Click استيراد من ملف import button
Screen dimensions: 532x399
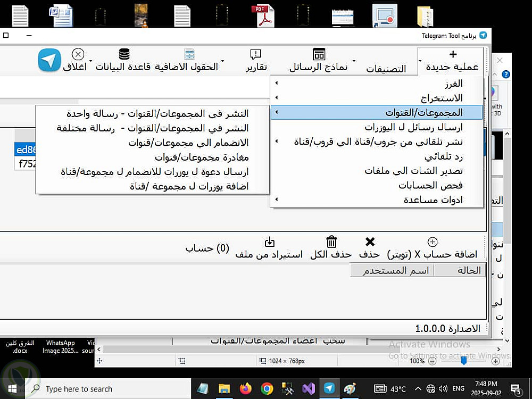269,248
